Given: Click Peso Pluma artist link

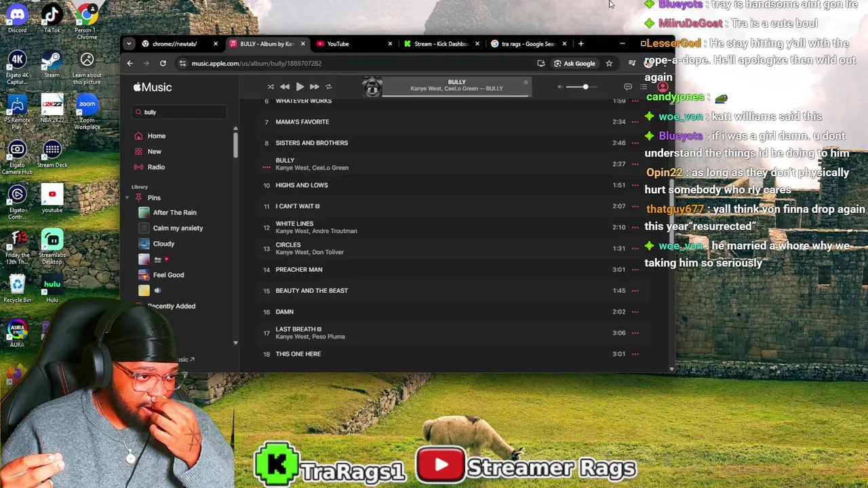Looking at the screenshot, I should click(x=328, y=337).
